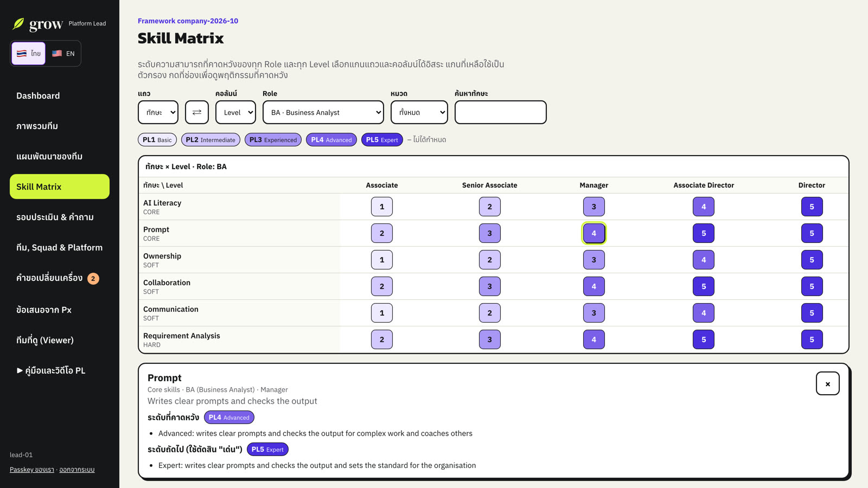Select Prompt Senior Associate cell 3

pyautogui.click(x=490, y=233)
